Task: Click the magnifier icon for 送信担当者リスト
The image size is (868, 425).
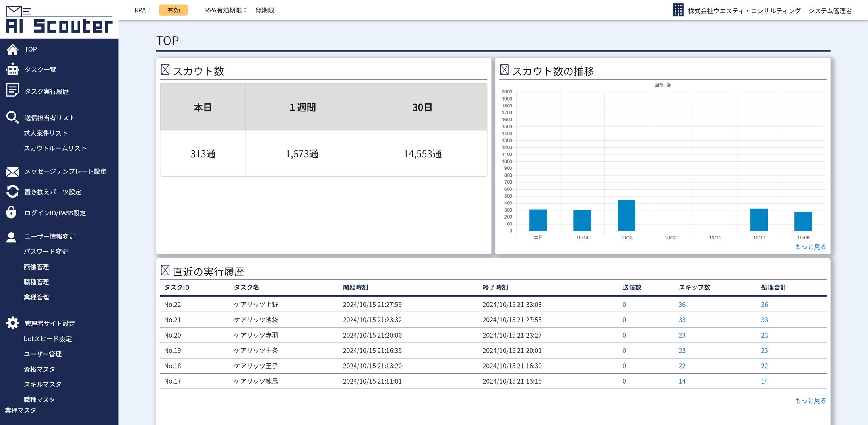Action: point(12,117)
